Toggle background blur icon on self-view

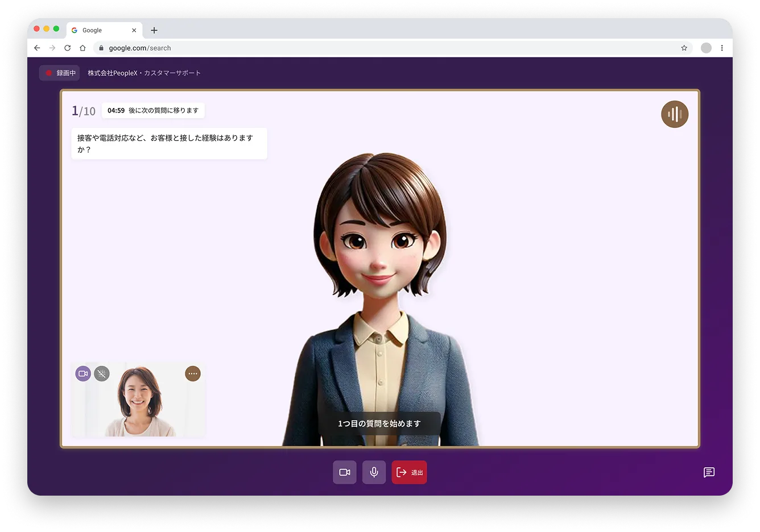coord(102,373)
